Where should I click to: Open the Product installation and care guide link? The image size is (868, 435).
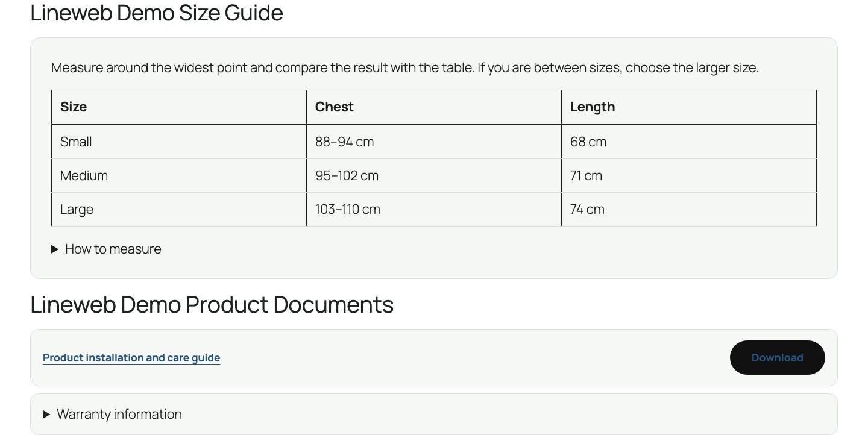[131, 358]
